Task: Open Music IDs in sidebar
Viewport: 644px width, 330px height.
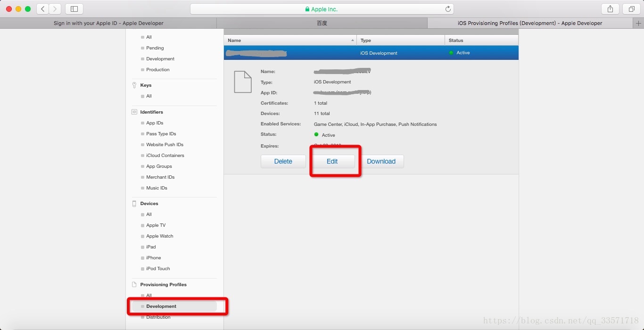Action: pyautogui.click(x=157, y=188)
